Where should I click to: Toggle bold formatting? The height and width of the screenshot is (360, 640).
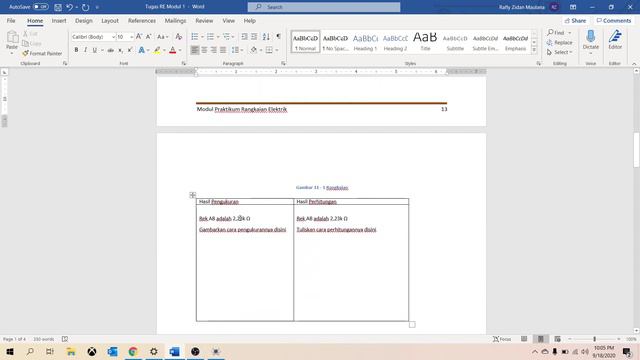pyautogui.click(x=76, y=50)
